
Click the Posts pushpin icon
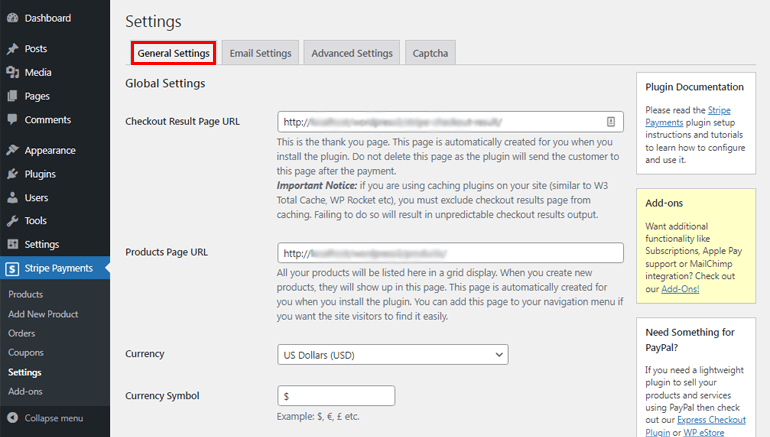click(x=12, y=49)
